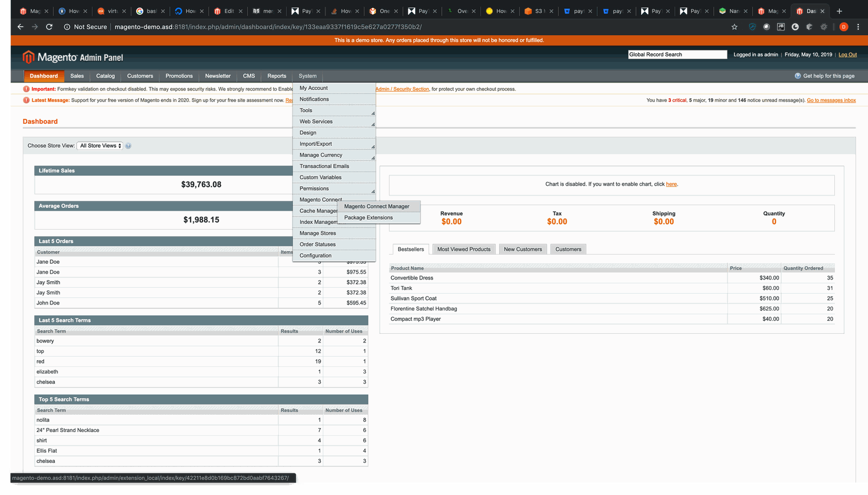Open the Customers top menu
Image resolution: width=868 pixels, height=495 pixels.
pos(140,76)
